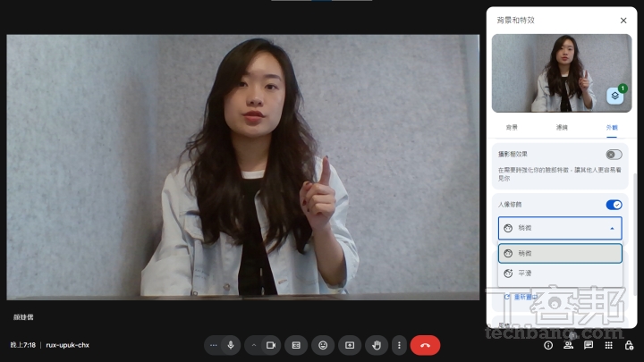644x362 pixels.
Task: Open more options vertical dots menu
Action: 399,345
